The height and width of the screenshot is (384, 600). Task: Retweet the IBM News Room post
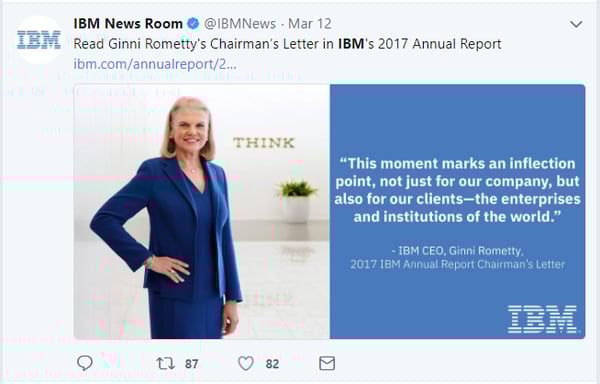coord(165,363)
